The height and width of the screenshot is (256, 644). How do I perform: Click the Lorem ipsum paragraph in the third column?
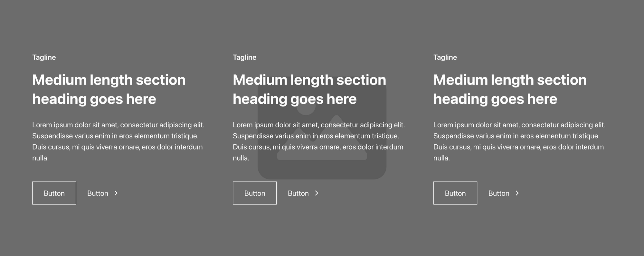click(519, 141)
